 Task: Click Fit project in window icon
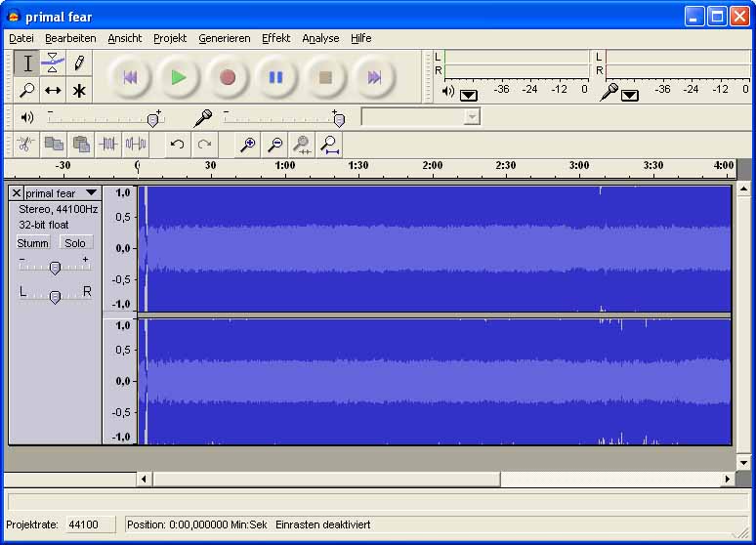coord(330,144)
